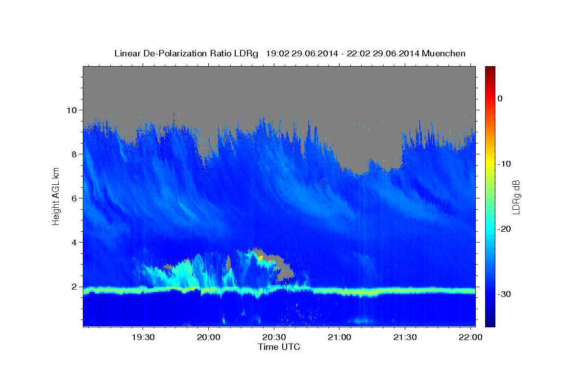The width and height of the screenshot is (588, 392).
Task: Click the plot title 'Linear De-Polarization Ratio LDRg'
Action: pos(186,53)
